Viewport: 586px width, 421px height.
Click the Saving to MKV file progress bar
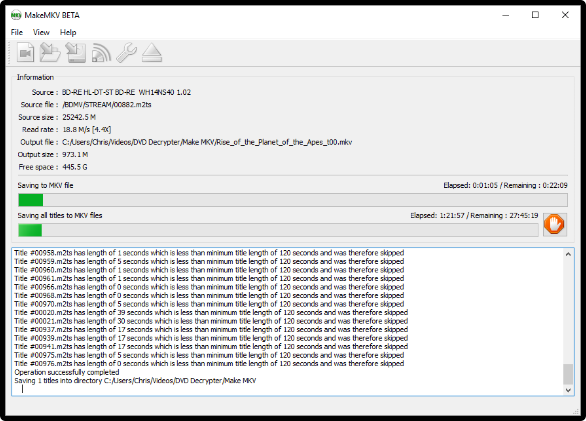[x=293, y=200]
